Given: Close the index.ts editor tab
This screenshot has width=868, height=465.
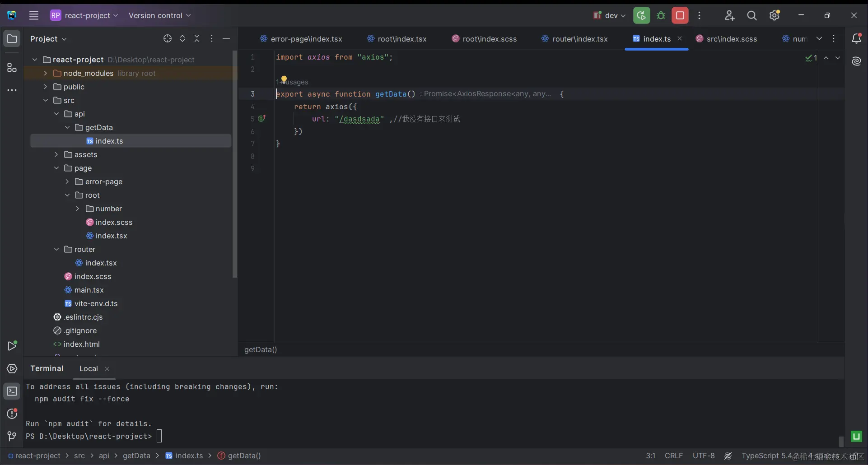Looking at the screenshot, I should (x=680, y=39).
